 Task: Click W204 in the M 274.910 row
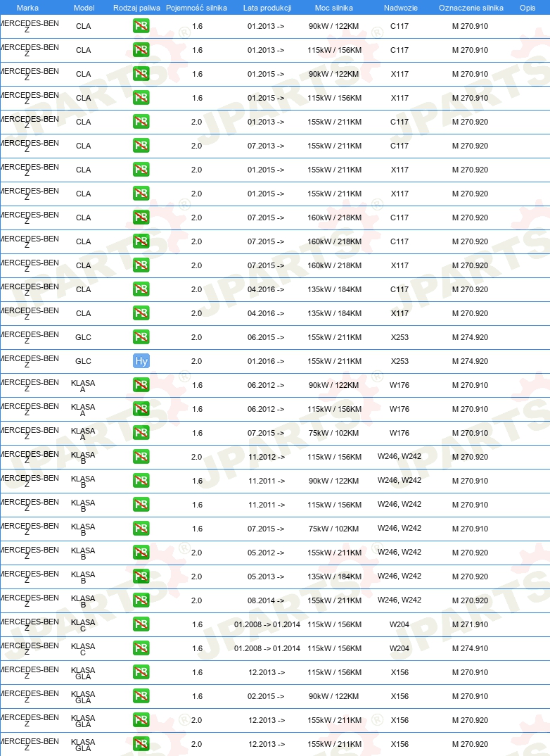[399, 648]
